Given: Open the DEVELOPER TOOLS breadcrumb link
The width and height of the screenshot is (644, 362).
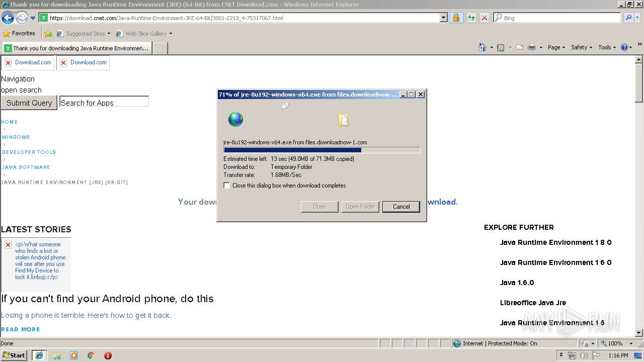Looking at the screenshot, I should pyautogui.click(x=29, y=152).
